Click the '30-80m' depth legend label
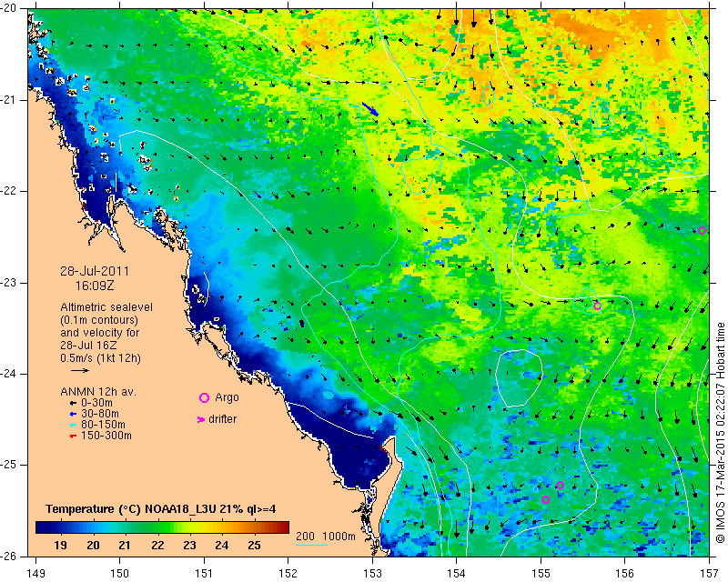Screen dimensions: 728x582 pyautogui.click(x=100, y=414)
